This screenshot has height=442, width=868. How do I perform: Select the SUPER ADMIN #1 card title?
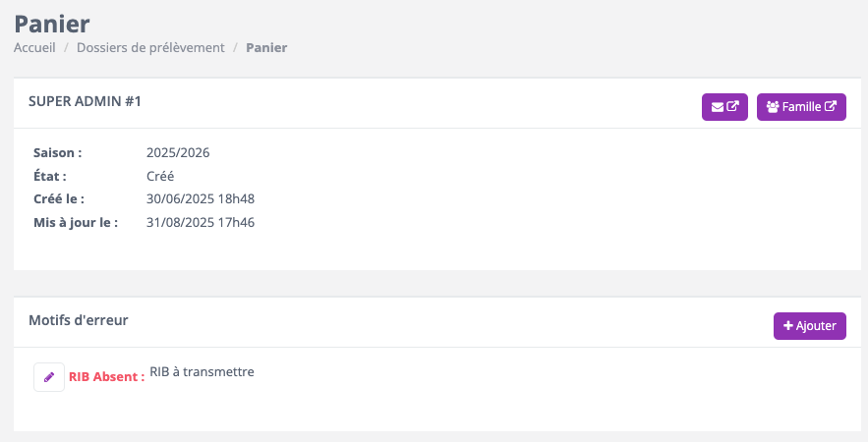(x=86, y=101)
